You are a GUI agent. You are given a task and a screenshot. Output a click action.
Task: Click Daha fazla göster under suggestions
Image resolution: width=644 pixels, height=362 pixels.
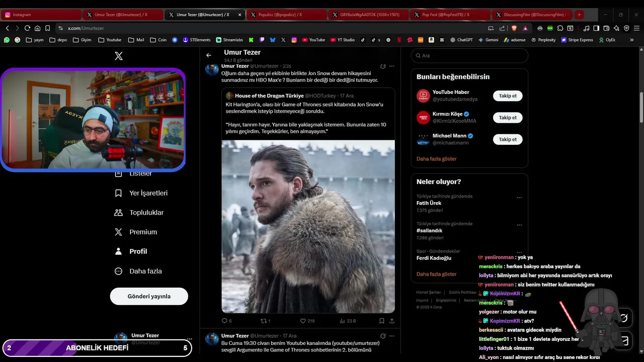coord(436,159)
